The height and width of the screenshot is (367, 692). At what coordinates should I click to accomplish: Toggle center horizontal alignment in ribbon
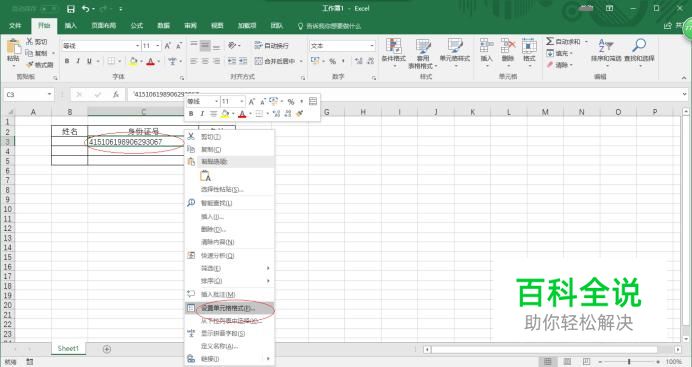[x=205, y=61]
